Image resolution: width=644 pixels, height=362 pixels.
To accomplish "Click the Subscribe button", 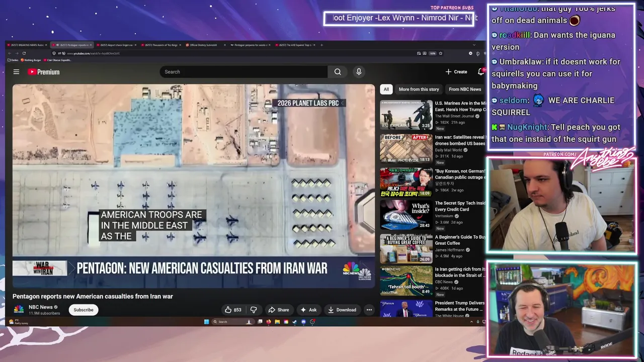I will pyautogui.click(x=84, y=310).
